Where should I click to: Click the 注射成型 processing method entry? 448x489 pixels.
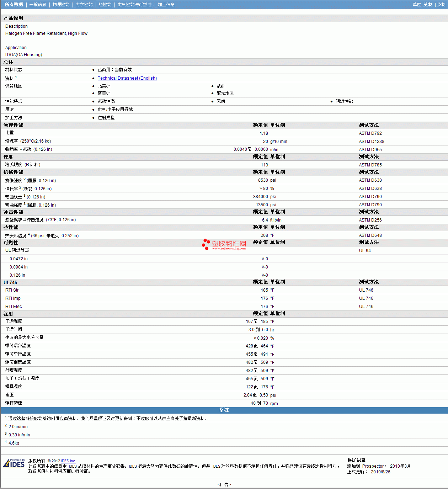(x=106, y=118)
